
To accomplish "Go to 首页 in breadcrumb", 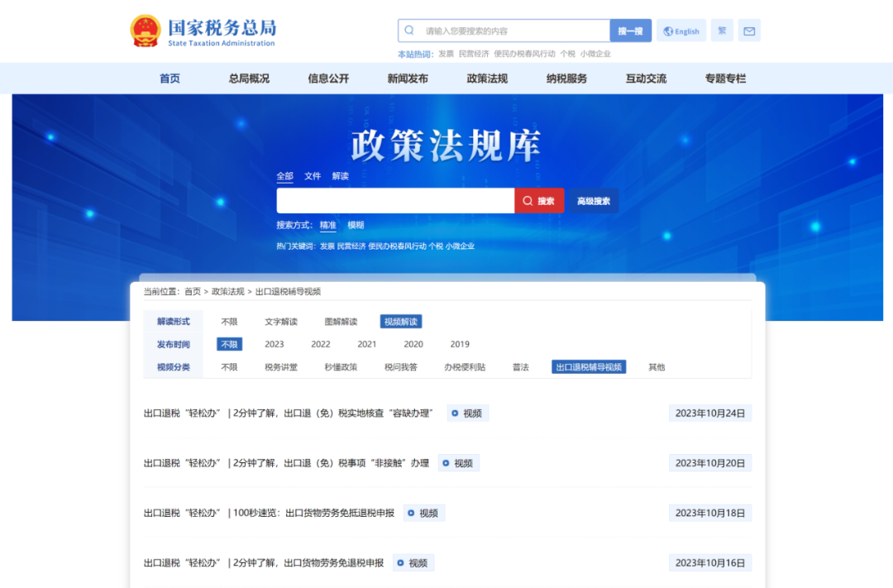I will [193, 292].
